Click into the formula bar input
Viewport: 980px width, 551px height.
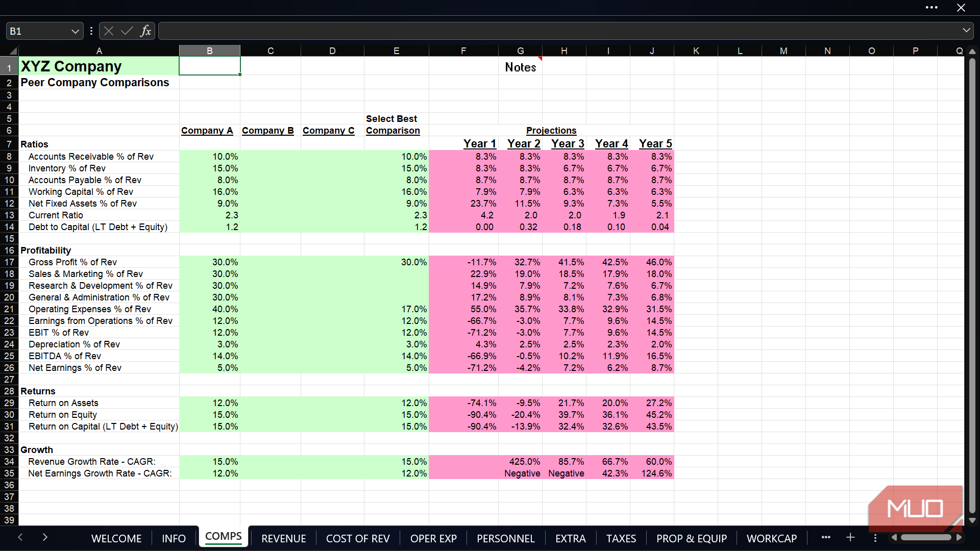pos(559,31)
